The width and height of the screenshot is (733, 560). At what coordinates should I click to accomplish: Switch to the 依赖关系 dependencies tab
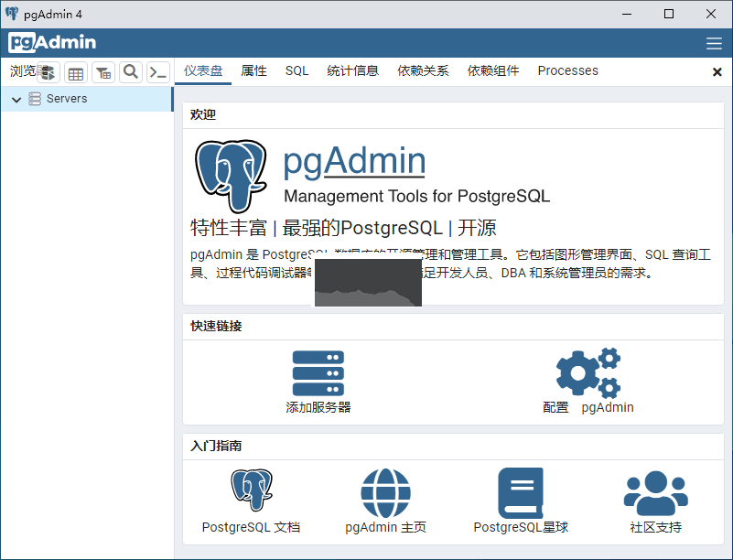(x=423, y=71)
